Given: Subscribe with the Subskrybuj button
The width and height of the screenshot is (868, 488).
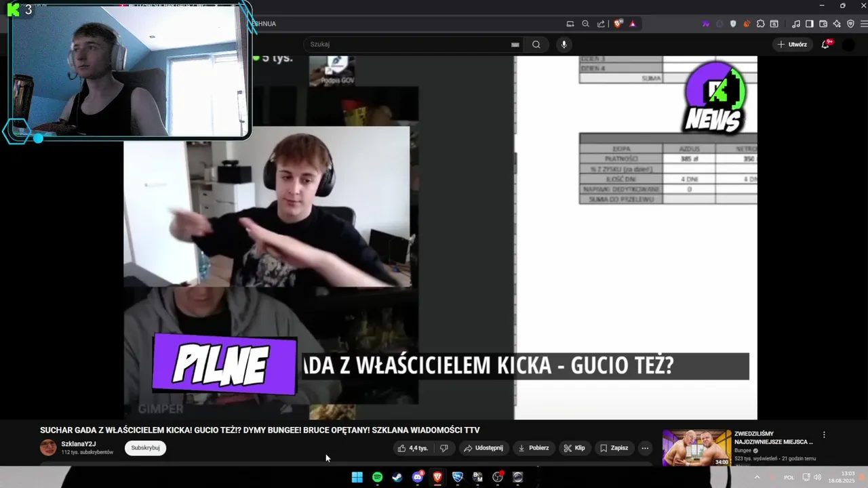Looking at the screenshot, I should 145,448.
